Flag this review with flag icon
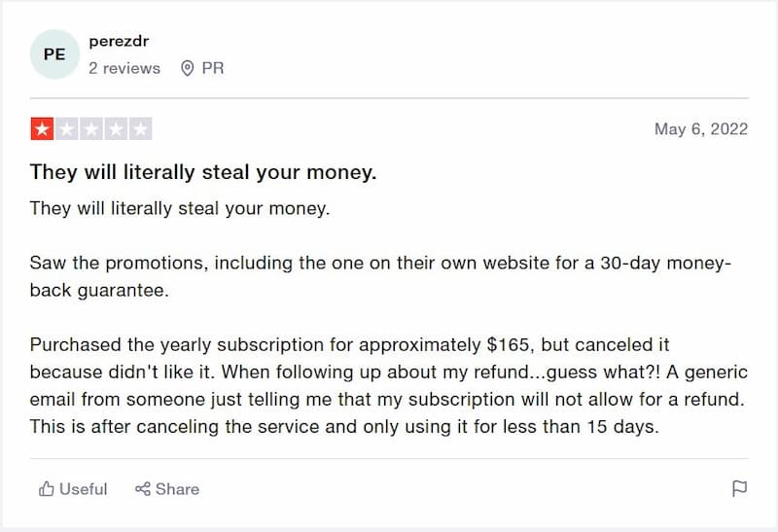This screenshot has height=532, width=778. click(739, 488)
